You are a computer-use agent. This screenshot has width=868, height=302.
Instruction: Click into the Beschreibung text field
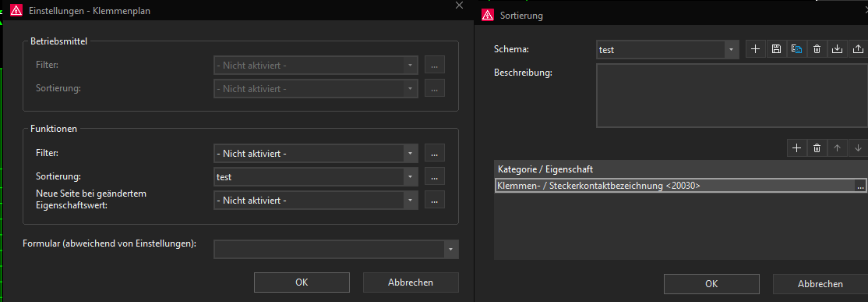click(732, 96)
